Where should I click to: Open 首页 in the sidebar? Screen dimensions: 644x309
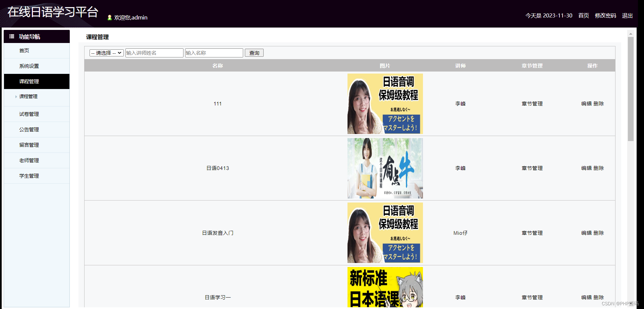coord(37,51)
